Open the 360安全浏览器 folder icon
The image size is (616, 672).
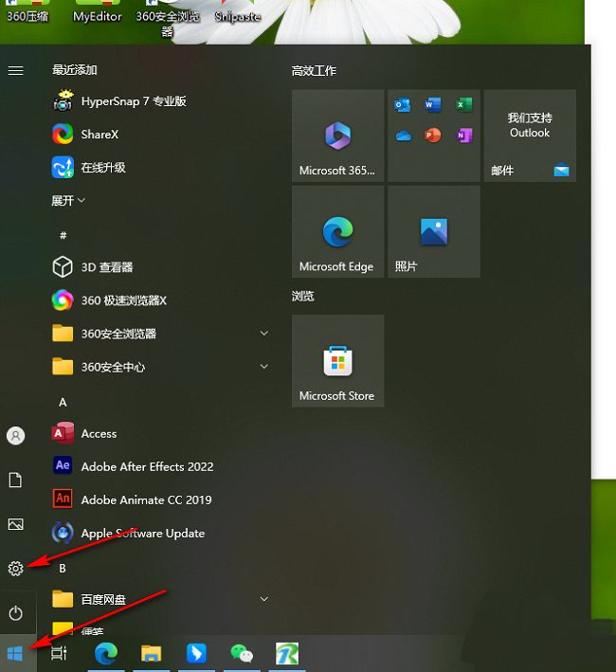tap(63, 334)
